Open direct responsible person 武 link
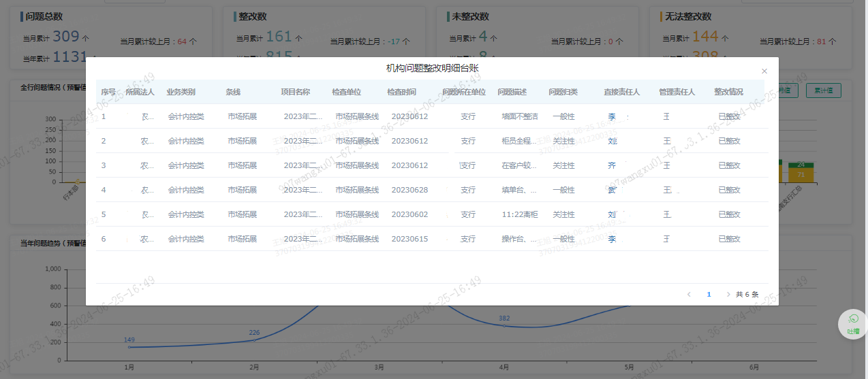This screenshot has width=868, height=379. [612, 190]
